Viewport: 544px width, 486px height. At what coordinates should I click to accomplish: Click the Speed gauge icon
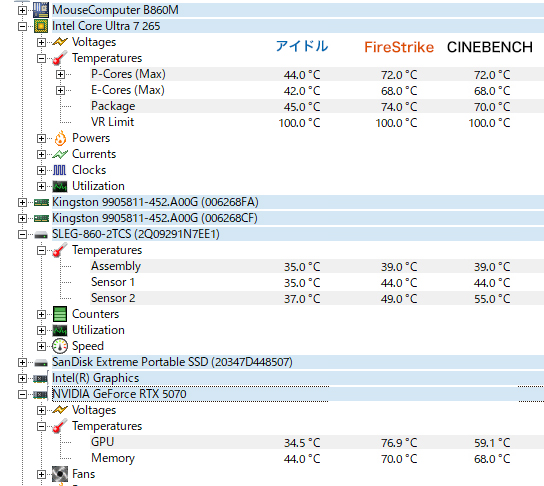pyautogui.click(x=60, y=346)
